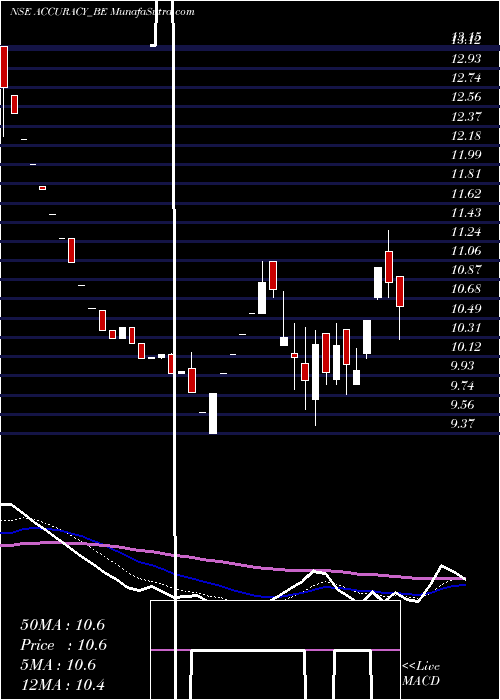The width and height of the screenshot is (500, 700).
Task: Click the 12.74 price axis label
Action: (x=466, y=78)
